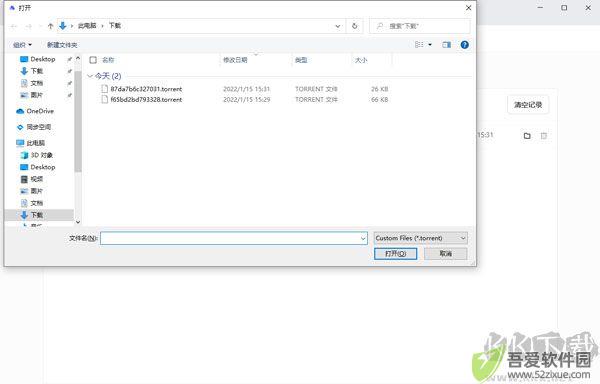Select file 87da7b6c327031.torrent

coord(146,89)
